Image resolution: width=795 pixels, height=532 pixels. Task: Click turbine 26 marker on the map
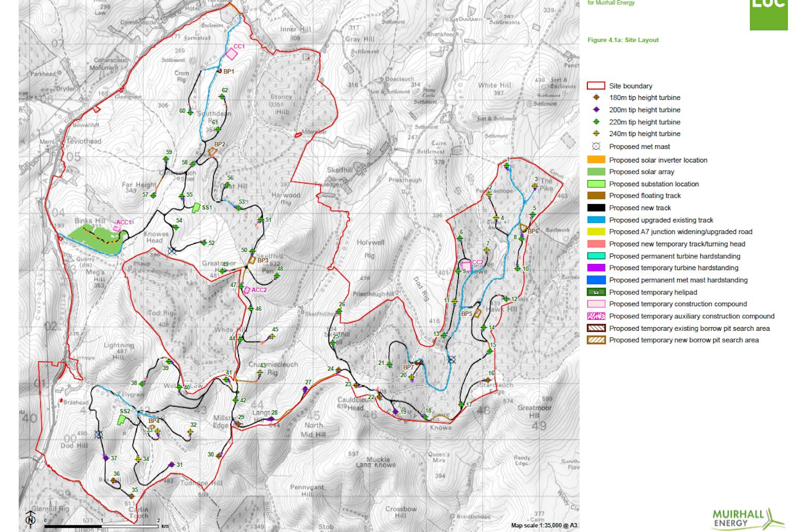[339, 312]
